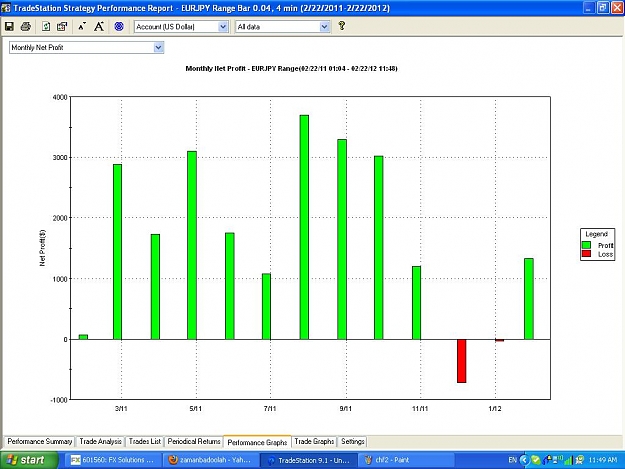The width and height of the screenshot is (625, 469).
Task: Click the green checkmark shield tray icon
Action: (536, 460)
